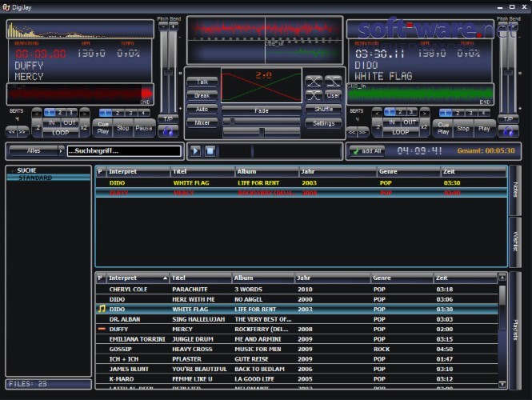The height and width of the screenshot is (400, 532).
Task: Sort the library by Zeit column
Action: pyautogui.click(x=466, y=278)
